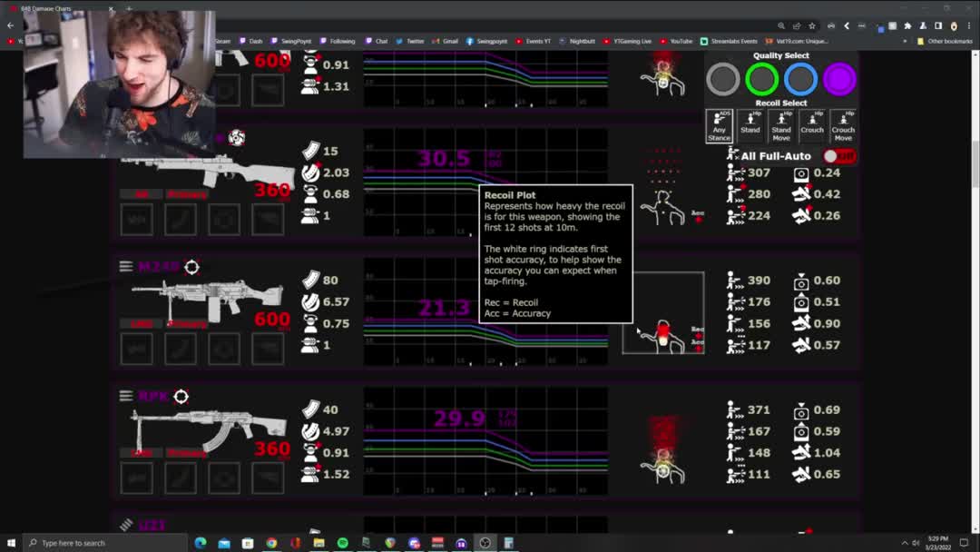Click the crosshair icon beside RPK
This screenshot has height=552, width=980.
[x=181, y=397]
